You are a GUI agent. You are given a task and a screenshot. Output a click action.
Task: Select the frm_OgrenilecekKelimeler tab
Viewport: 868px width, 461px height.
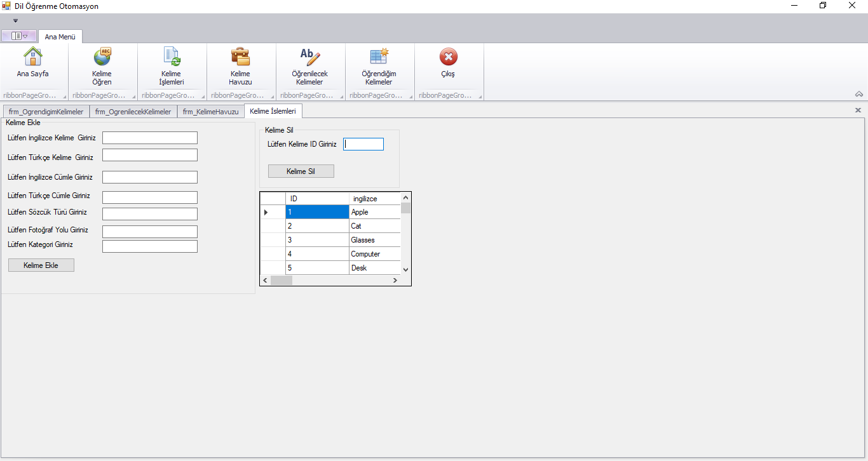[x=133, y=111]
